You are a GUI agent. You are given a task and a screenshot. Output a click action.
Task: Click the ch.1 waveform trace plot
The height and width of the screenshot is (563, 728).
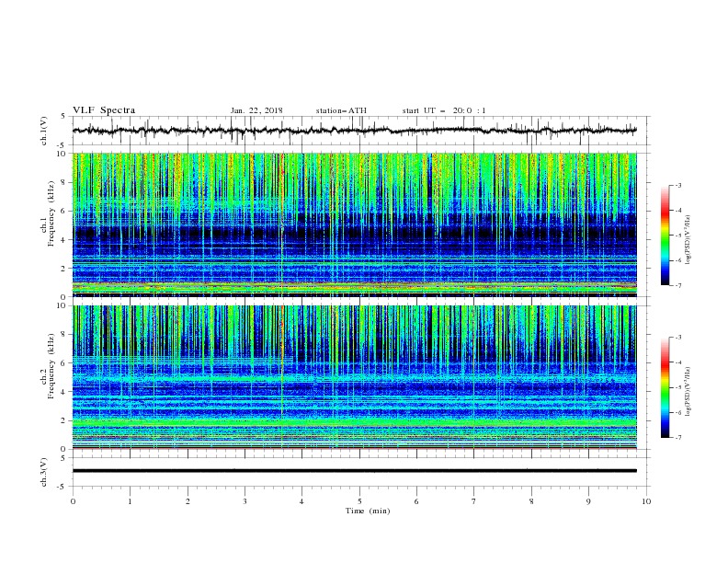point(354,131)
